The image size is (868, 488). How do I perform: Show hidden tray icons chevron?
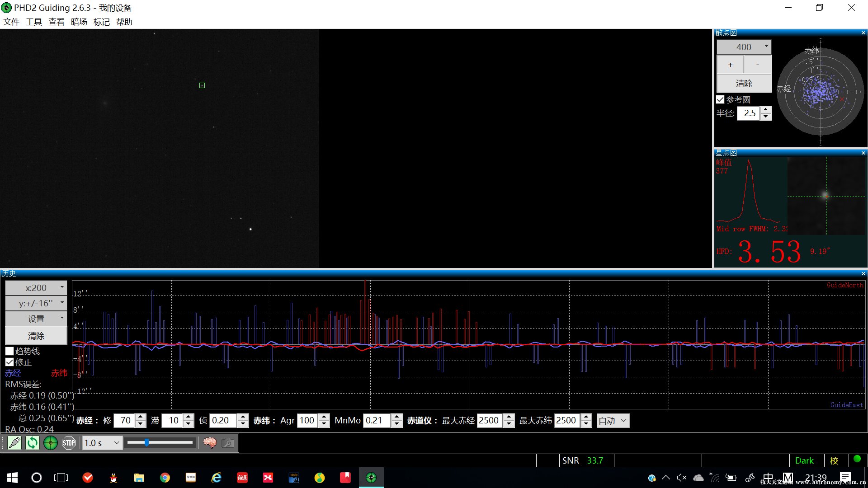click(666, 478)
